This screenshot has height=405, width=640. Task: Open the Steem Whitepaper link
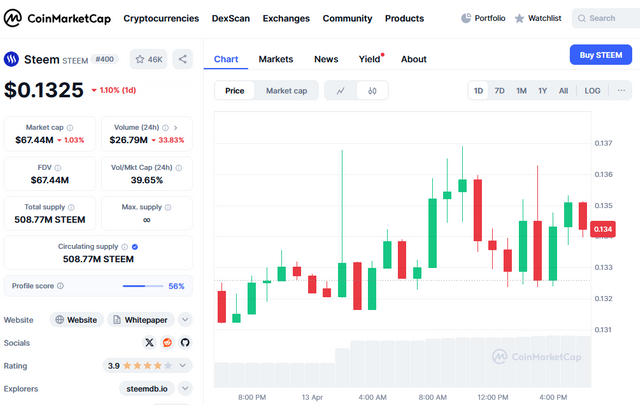click(x=141, y=320)
